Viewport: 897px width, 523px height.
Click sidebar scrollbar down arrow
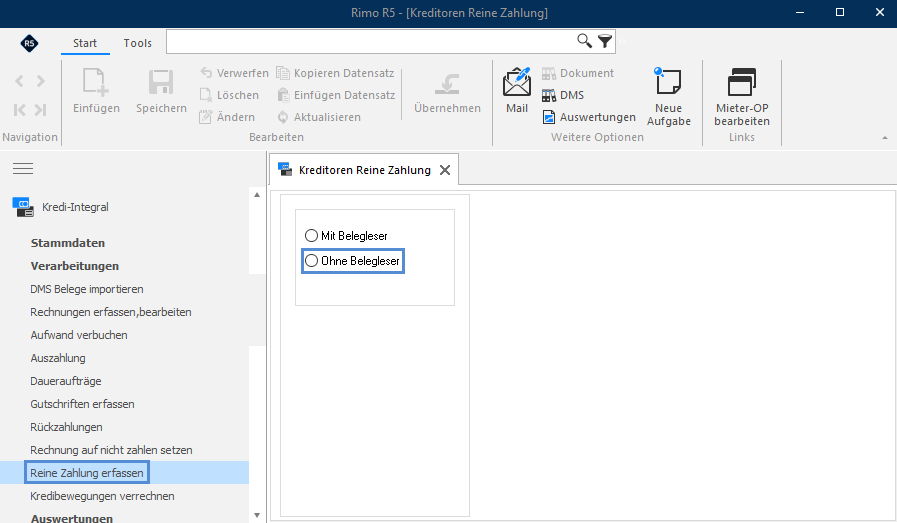[257, 516]
